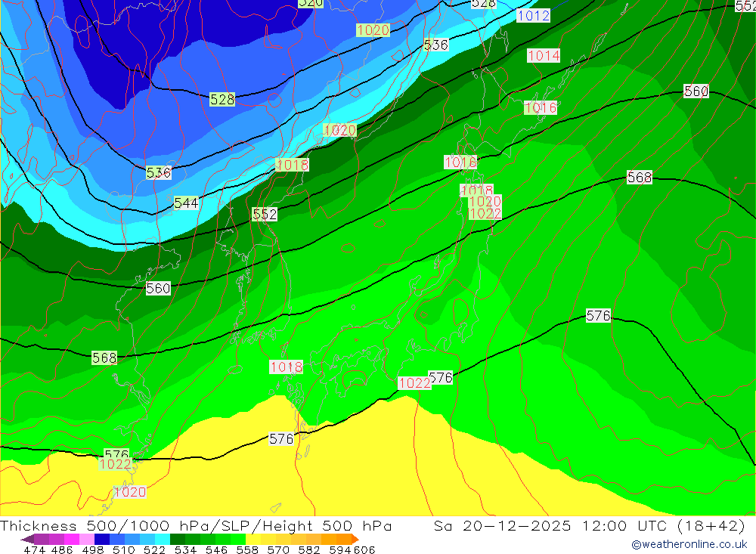The image size is (756, 554).
Task: Pick the bright magenta legend swatch
Action: pyautogui.click(x=71, y=539)
